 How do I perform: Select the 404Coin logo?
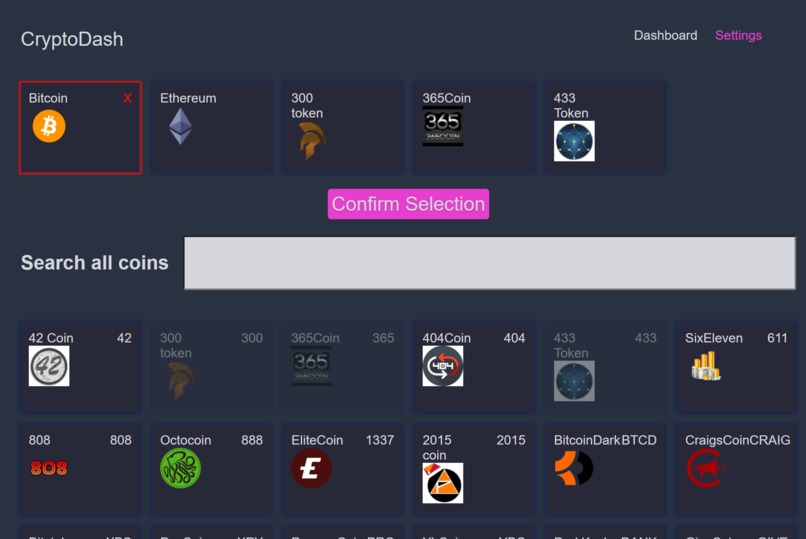click(443, 366)
